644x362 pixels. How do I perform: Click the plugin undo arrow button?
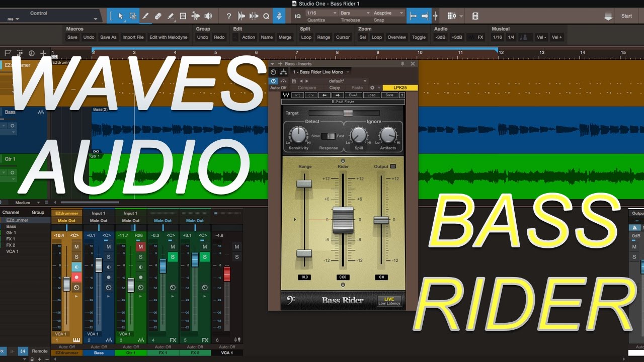pyautogui.click(x=298, y=95)
